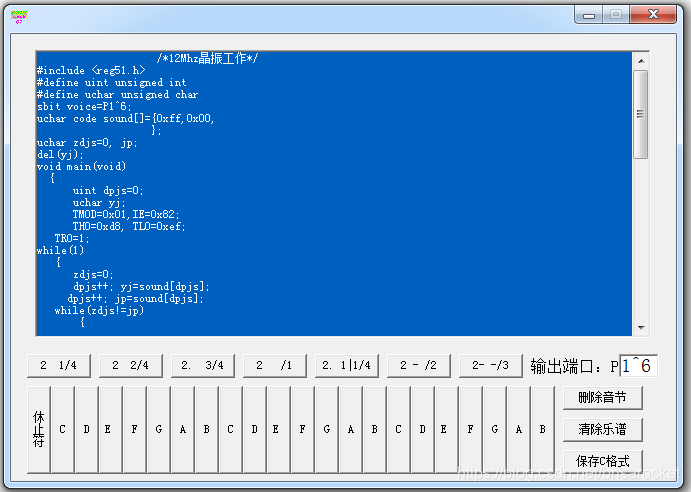Play the middle-octave C key

pos(230,429)
